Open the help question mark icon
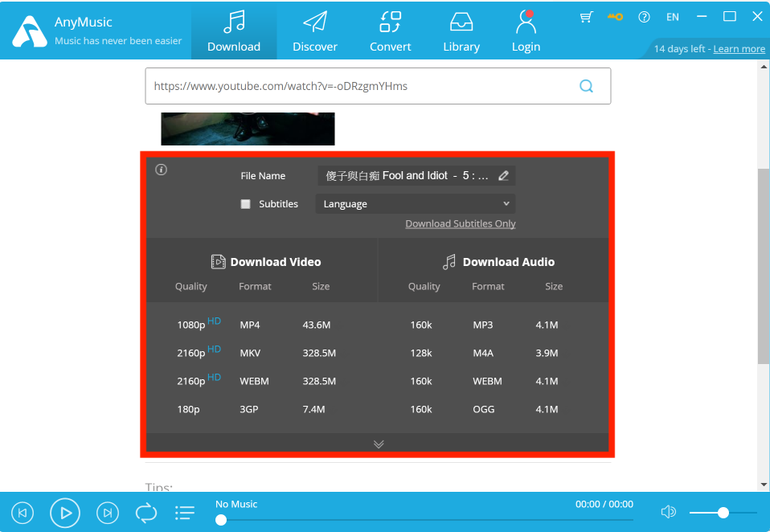Screen dimensions: 770x532 pyautogui.click(x=644, y=17)
